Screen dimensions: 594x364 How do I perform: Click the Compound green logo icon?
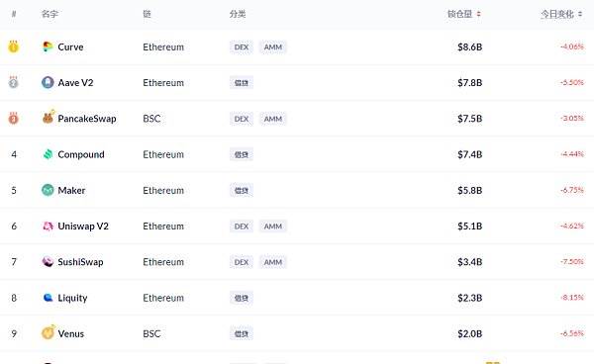coord(48,154)
